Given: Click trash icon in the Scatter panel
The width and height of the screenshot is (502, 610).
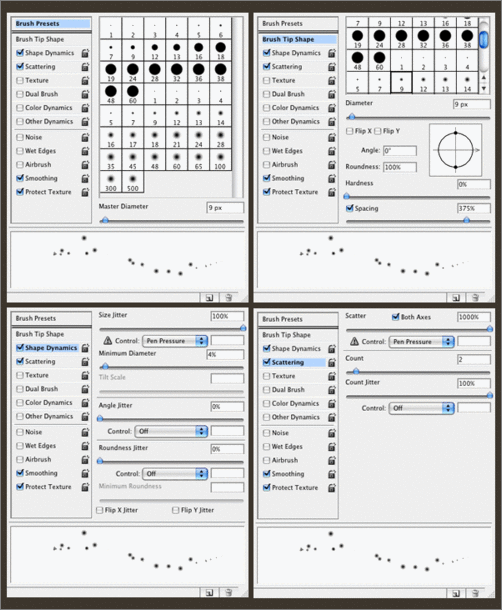Looking at the screenshot, I should pos(475,593).
